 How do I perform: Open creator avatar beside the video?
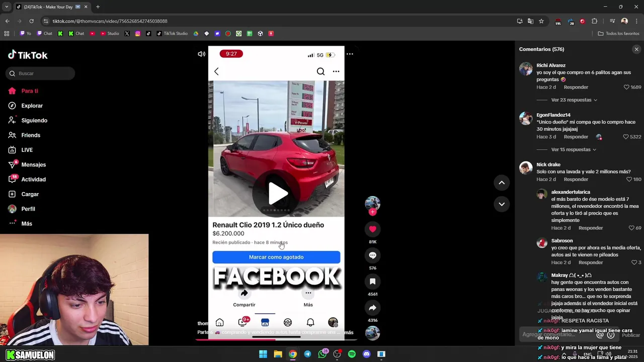tap(372, 203)
